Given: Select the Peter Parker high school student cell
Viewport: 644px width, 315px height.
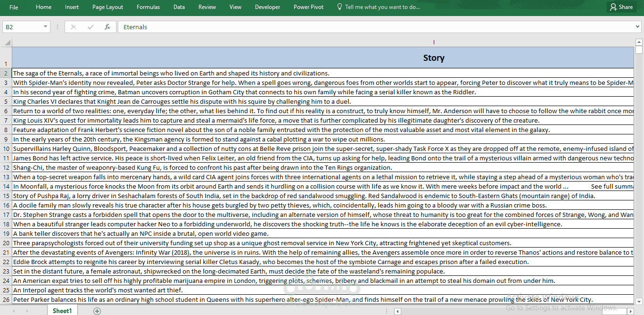Looking at the screenshot, I should [322, 299].
